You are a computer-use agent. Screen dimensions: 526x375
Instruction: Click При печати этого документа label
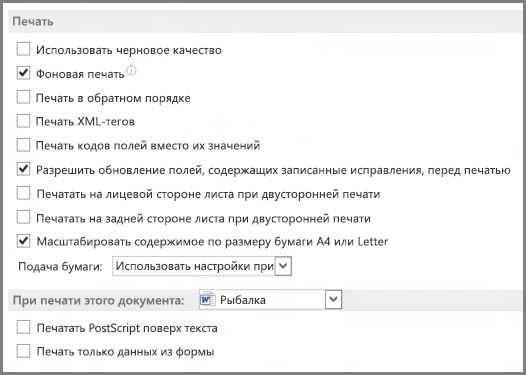tap(98, 300)
